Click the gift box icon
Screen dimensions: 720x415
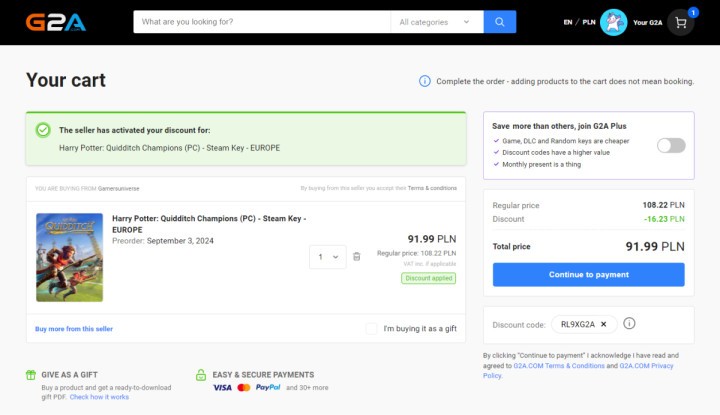(31, 375)
